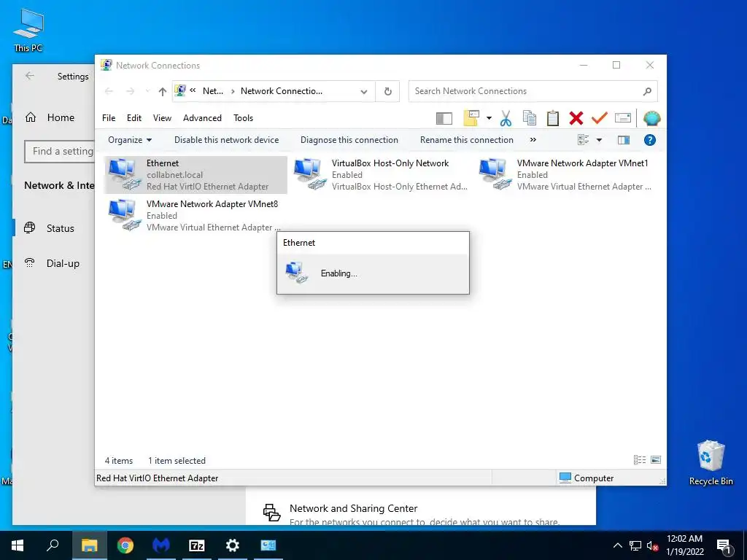The image size is (747, 560).
Task: Open the View menu
Action: click(162, 118)
